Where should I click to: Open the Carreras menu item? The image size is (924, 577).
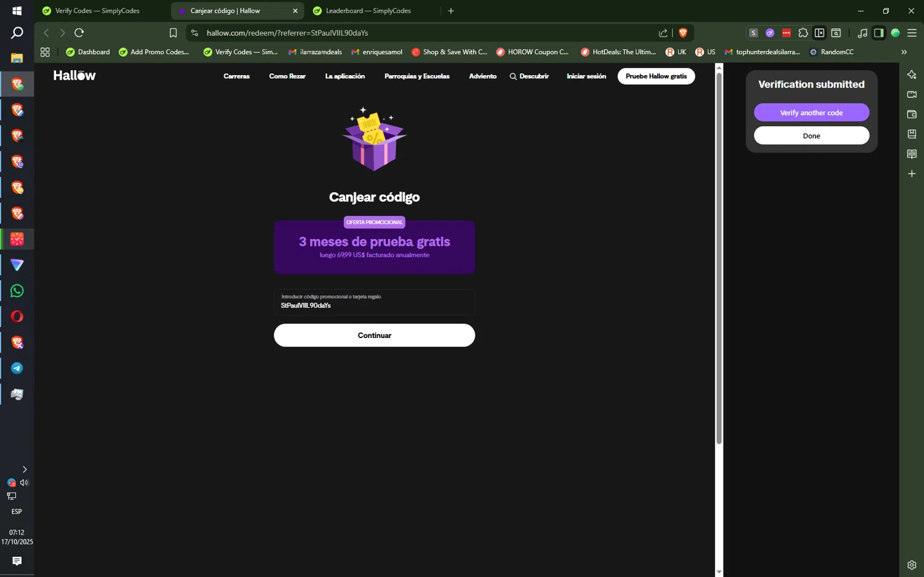[237, 76]
